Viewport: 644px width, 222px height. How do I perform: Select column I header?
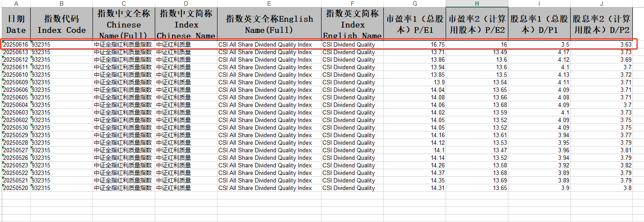click(539, 4)
